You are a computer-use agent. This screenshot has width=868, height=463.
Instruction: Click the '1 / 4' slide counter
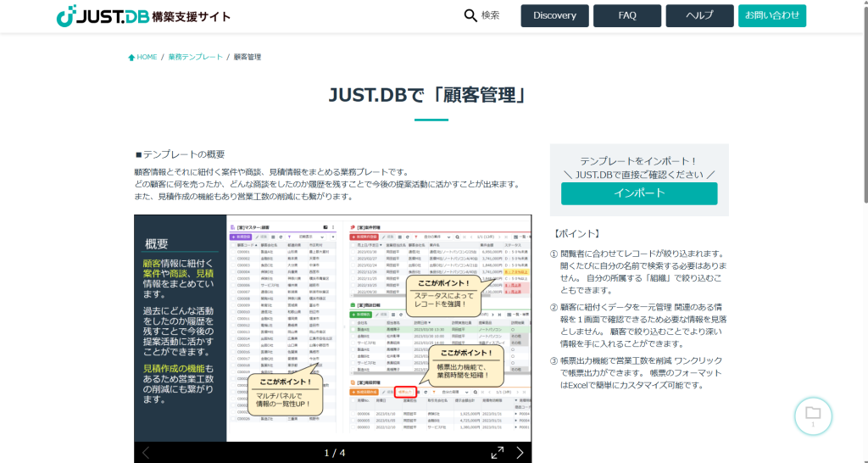pyautogui.click(x=334, y=453)
